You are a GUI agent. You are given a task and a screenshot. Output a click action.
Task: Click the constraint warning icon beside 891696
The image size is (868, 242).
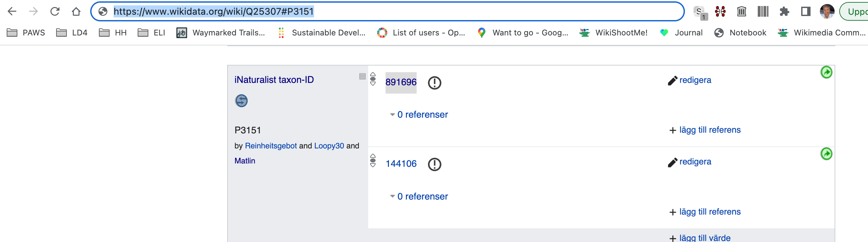pyautogui.click(x=434, y=83)
